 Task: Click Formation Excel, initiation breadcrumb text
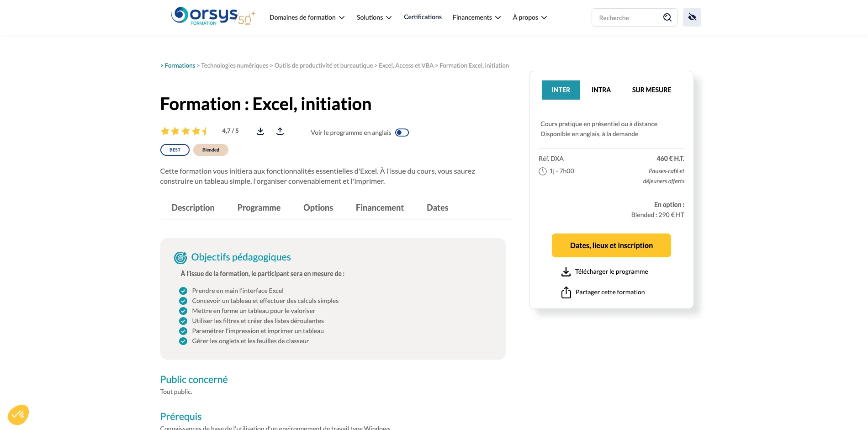click(474, 66)
